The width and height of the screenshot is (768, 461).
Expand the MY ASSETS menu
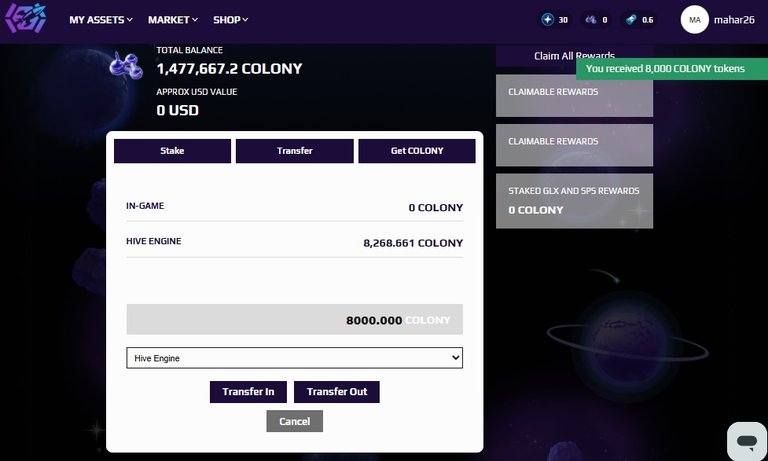point(101,20)
